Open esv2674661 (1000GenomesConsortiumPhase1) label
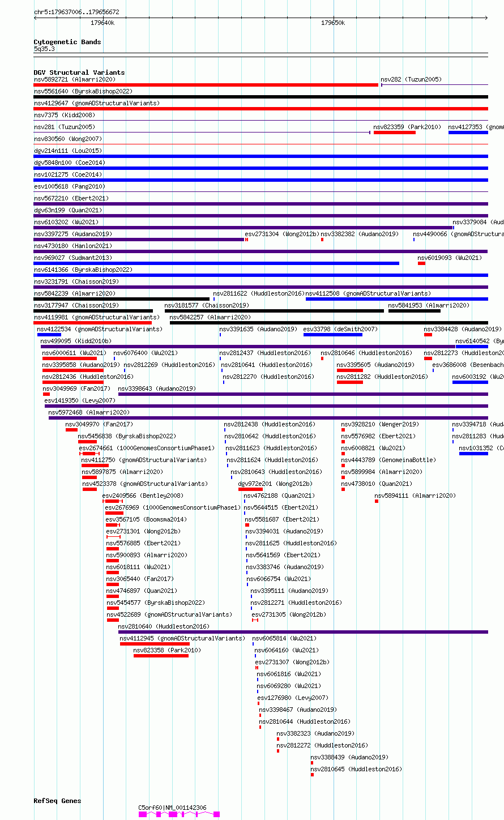Screen dimensions: 504x820 [147, 449]
